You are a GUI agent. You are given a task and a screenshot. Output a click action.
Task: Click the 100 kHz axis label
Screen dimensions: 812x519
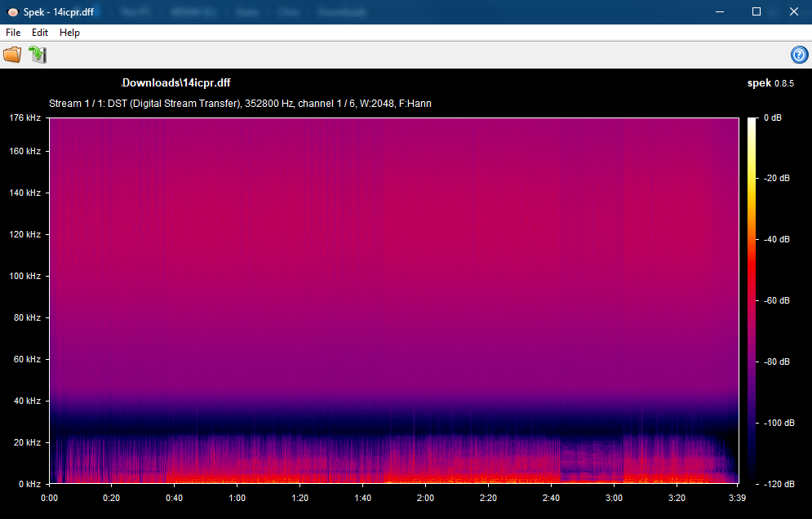(24, 276)
